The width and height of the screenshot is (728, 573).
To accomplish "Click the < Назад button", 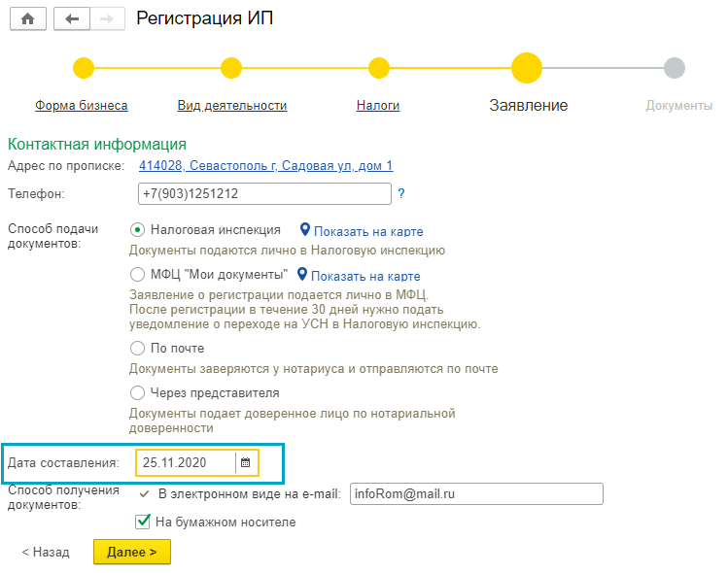I will 46,552.
